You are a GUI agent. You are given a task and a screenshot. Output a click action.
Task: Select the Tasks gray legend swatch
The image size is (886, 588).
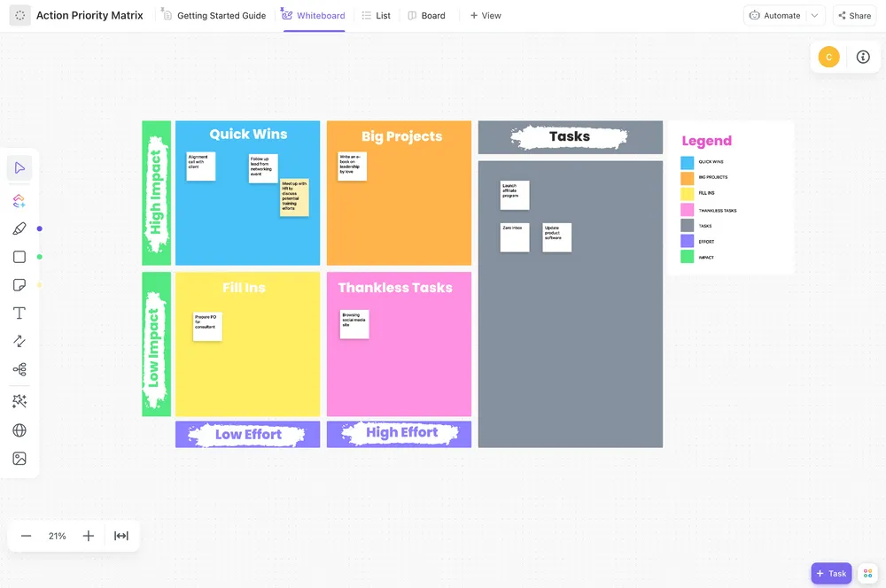click(x=688, y=226)
